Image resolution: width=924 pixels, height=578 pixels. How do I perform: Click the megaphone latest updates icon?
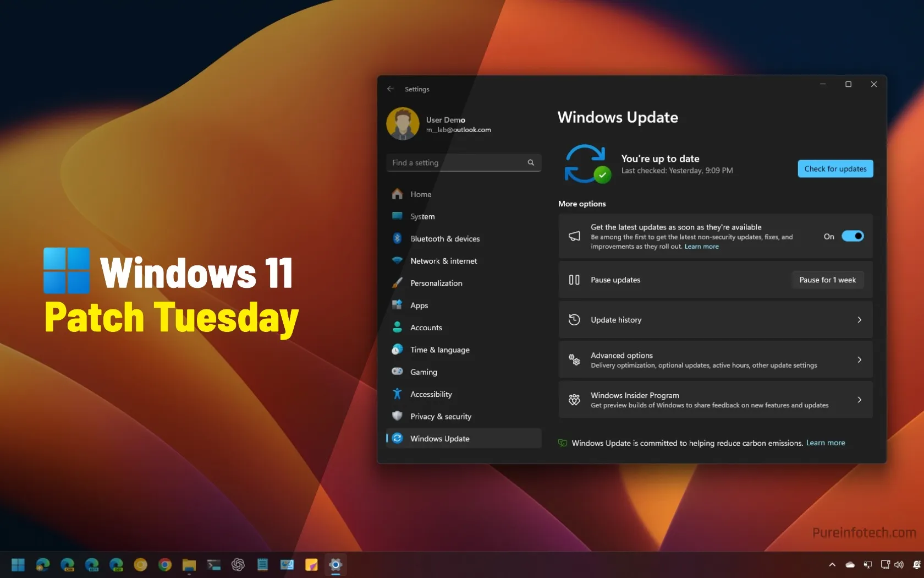tap(574, 236)
